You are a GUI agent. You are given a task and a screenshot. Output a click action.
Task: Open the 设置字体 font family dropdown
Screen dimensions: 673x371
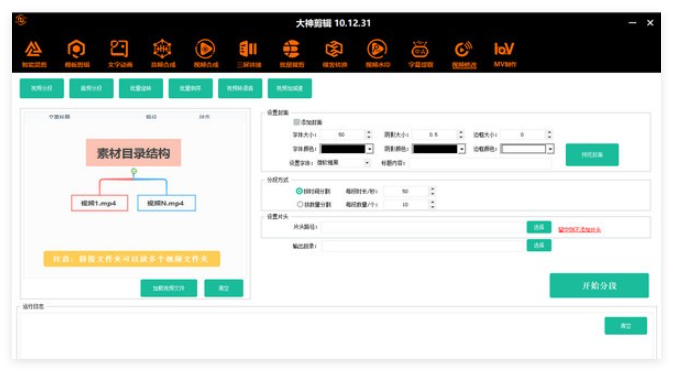(343, 163)
